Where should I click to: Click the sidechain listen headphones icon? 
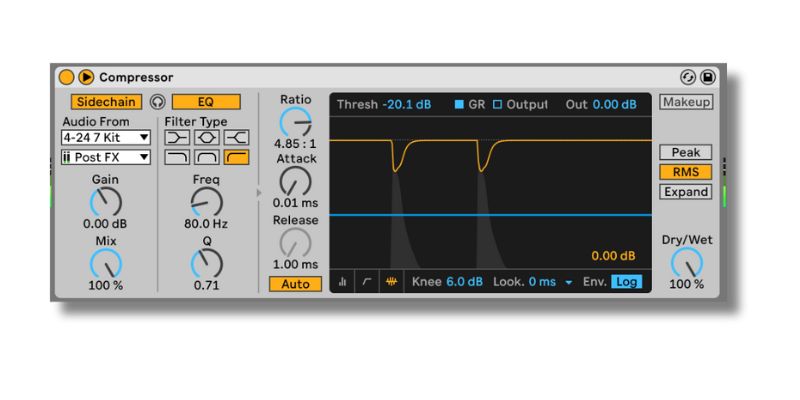(x=157, y=102)
